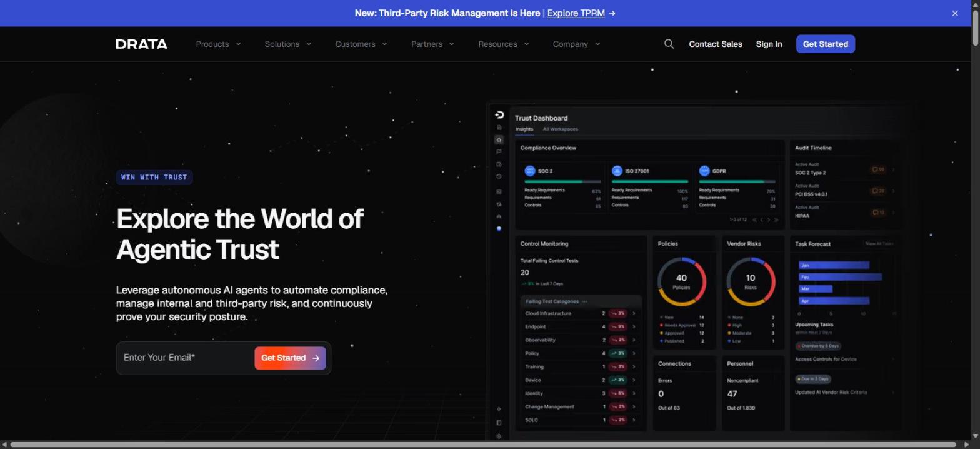
Task: Click the ISO 27001 framework badge icon
Action: 617,171
